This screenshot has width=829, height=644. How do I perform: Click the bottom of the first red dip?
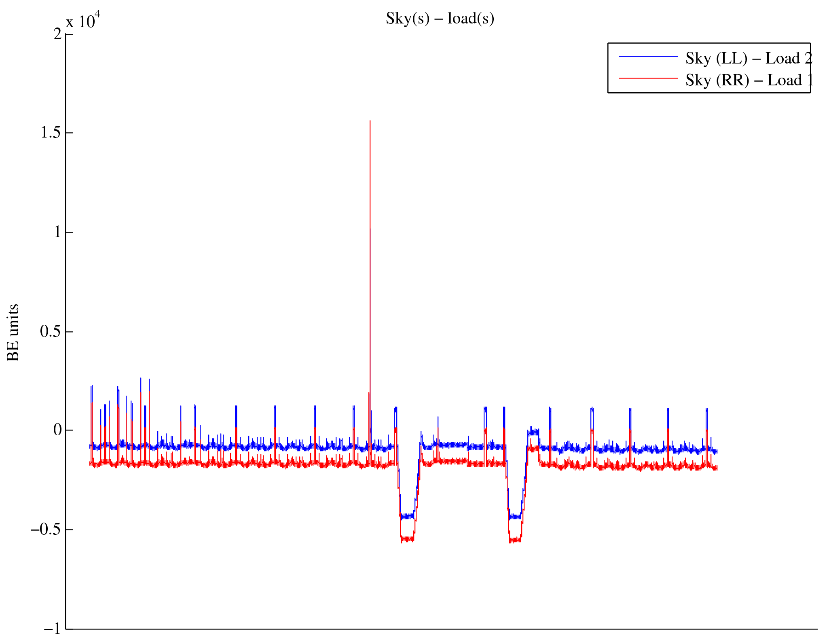pos(407,539)
